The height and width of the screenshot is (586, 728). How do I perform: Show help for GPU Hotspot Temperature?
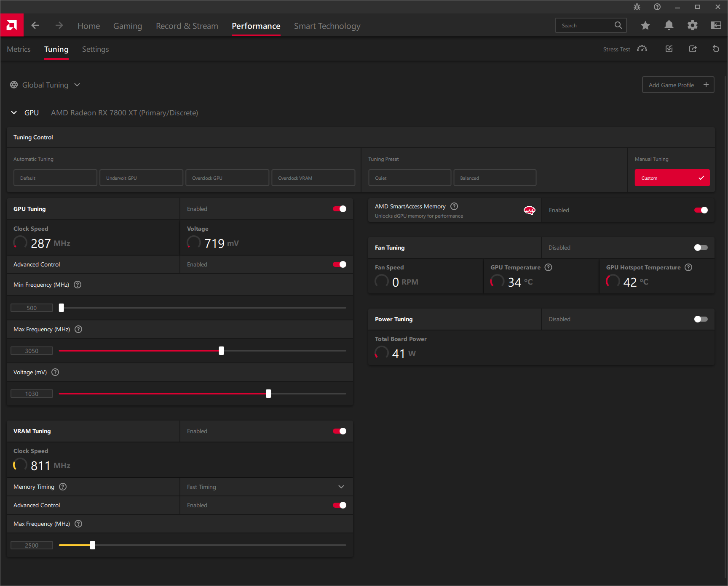coord(688,267)
